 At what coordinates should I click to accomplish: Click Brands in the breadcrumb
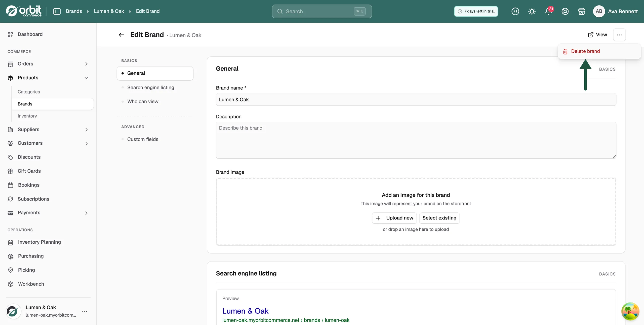74,11
